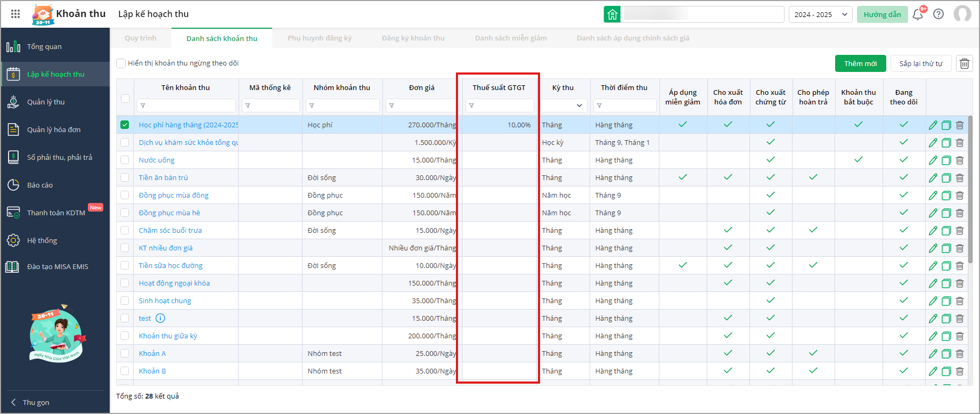Image resolution: width=980 pixels, height=414 pixels.
Task: Toggle the select-all header checkbox
Action: (125, 98)
